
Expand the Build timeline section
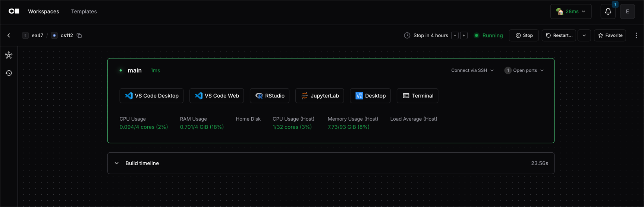tap(117, 163)
